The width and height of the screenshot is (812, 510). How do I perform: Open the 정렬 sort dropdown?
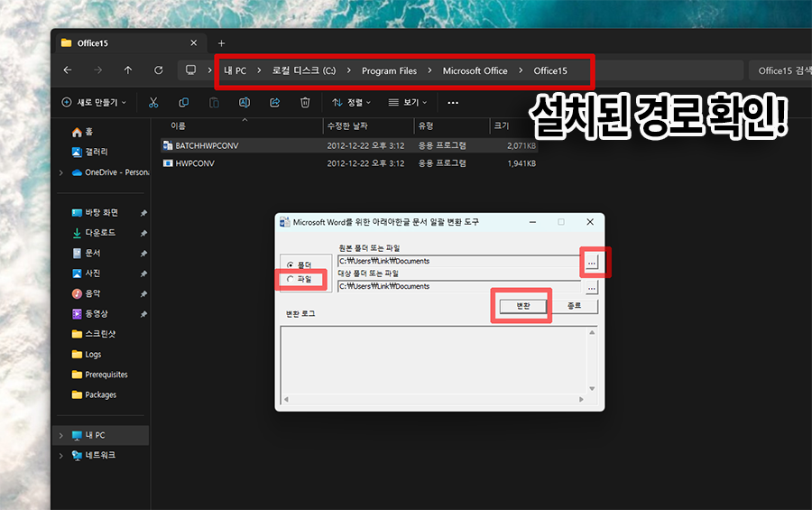pos(352,103)
